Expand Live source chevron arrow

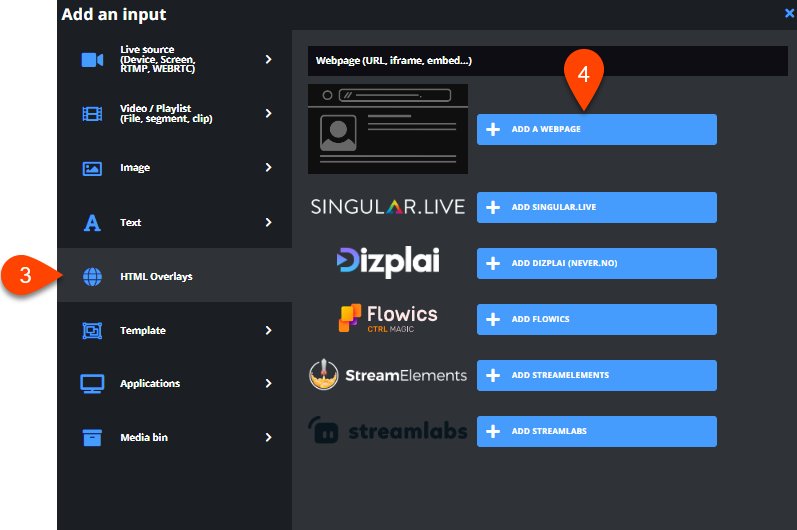(268, 59)
